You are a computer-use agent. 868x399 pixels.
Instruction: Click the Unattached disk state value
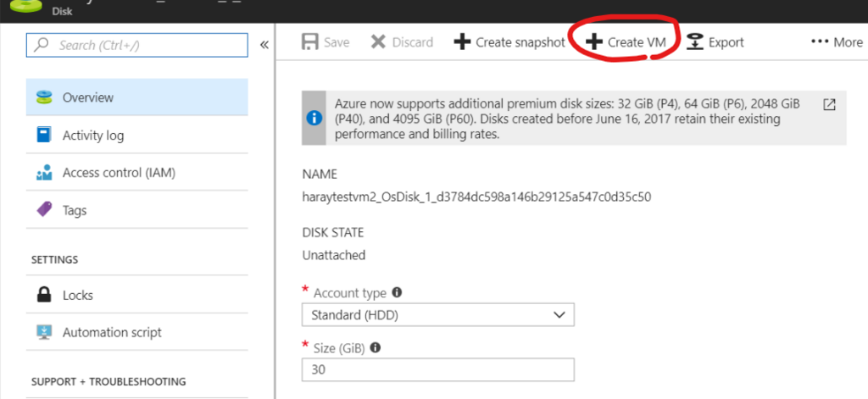pos(334,255)
